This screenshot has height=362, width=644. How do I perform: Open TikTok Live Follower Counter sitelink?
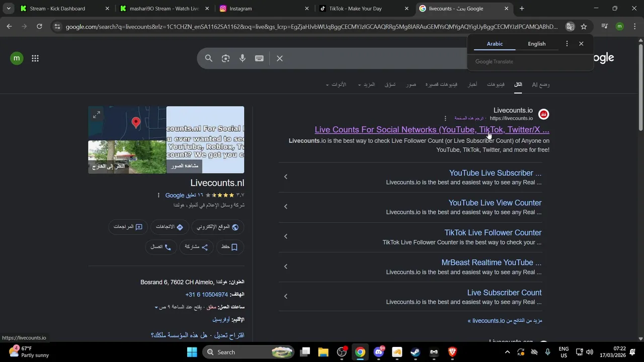click(493, 233)
